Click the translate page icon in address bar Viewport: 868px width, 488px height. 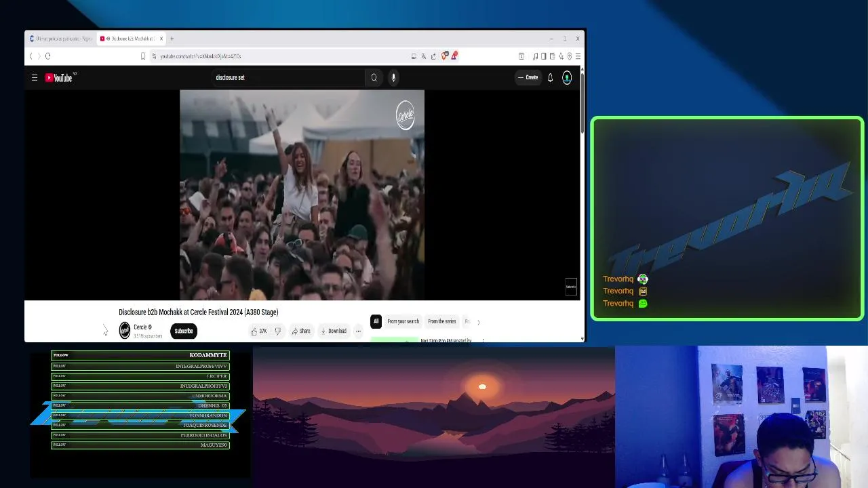coord(424,56)
